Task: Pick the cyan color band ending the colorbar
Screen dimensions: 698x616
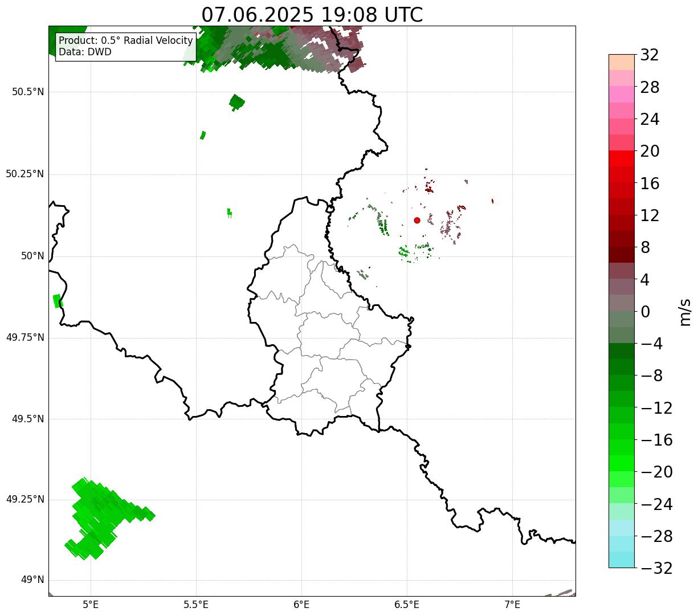Action: pyautogui.click(x=622, y=560)
